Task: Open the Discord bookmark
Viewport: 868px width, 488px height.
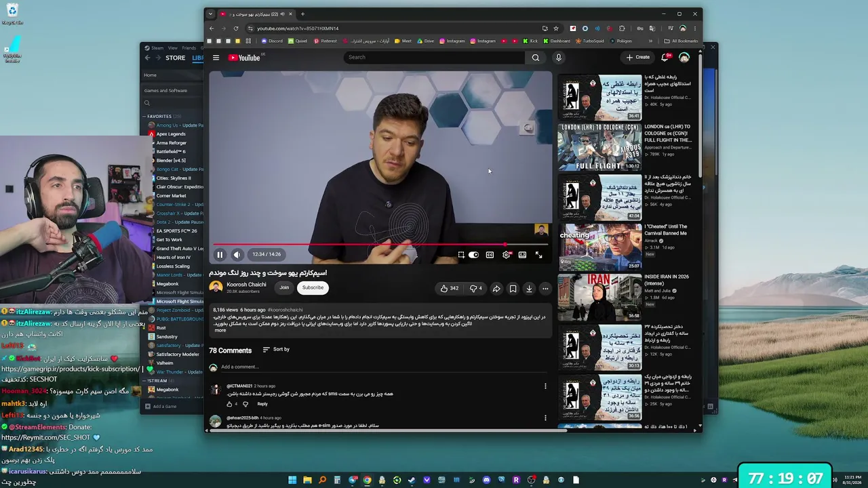Action: click(272, 41)
